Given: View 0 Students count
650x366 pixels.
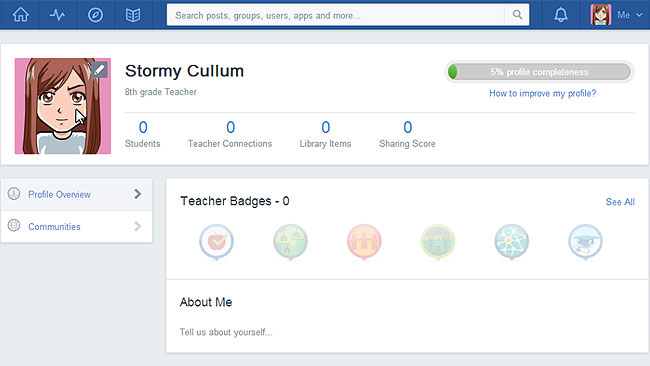Looking at the screenshot, I should pos(143,134).
